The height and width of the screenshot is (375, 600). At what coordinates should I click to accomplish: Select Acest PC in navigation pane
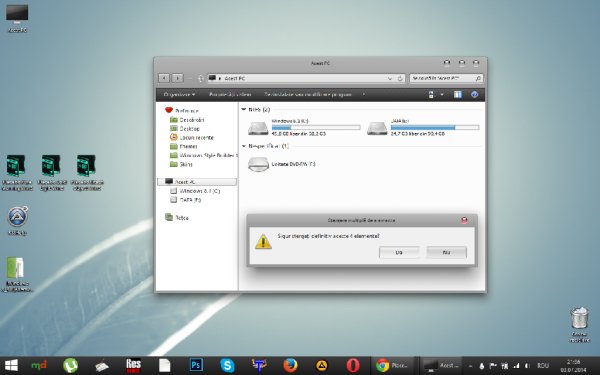tap(197, 182)
